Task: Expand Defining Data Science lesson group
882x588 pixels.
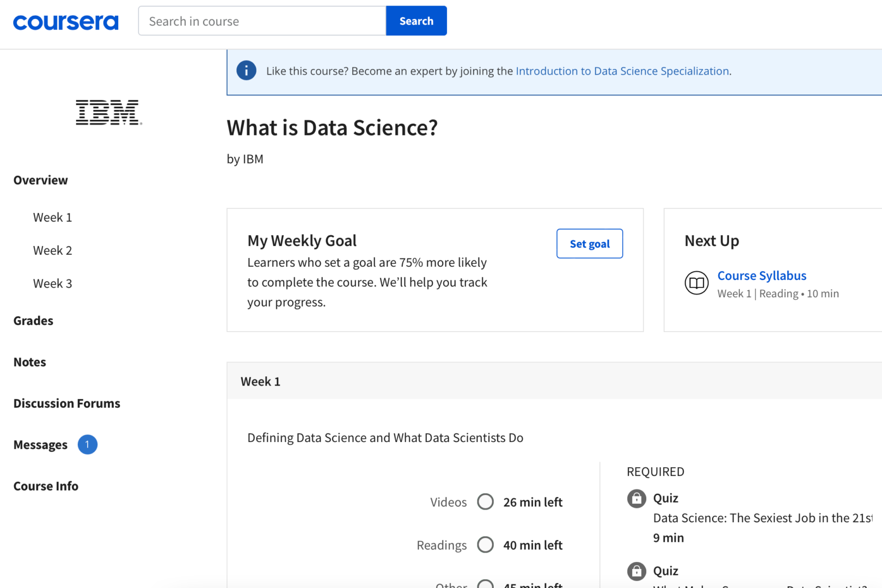Action: pyautogui.click(x=385, y=437)
